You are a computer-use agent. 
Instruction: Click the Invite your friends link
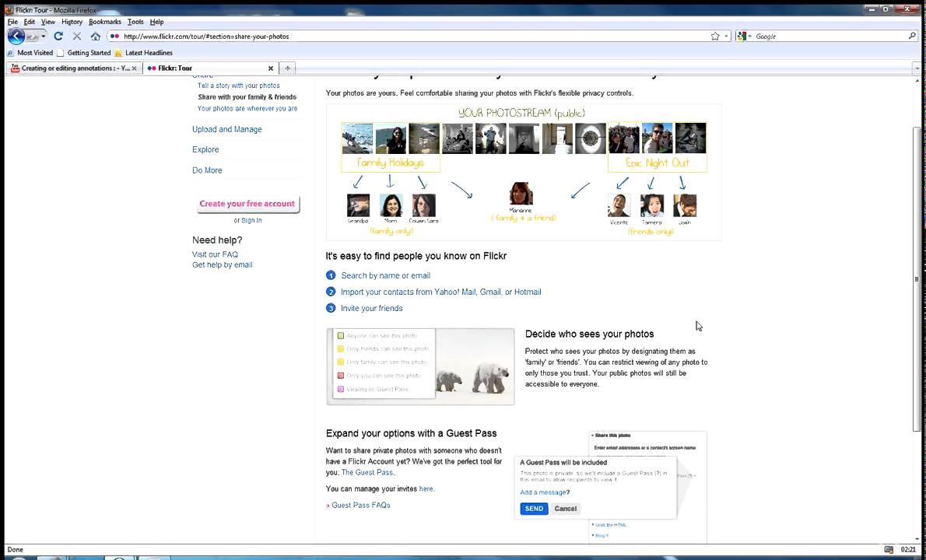tap(371, 308)
